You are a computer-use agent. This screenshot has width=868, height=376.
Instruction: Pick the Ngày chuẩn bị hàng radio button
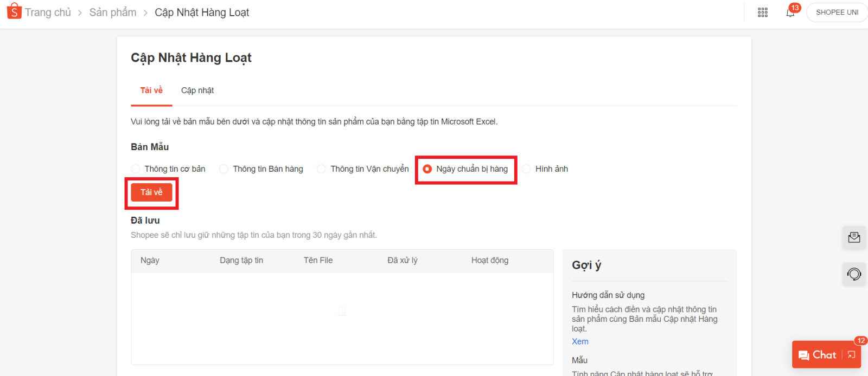click(427, 169)
